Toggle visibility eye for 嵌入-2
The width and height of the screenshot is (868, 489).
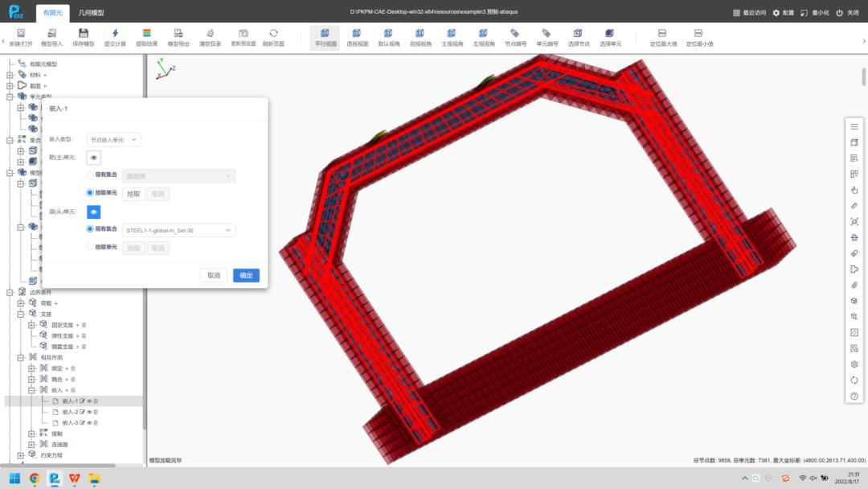88,412
